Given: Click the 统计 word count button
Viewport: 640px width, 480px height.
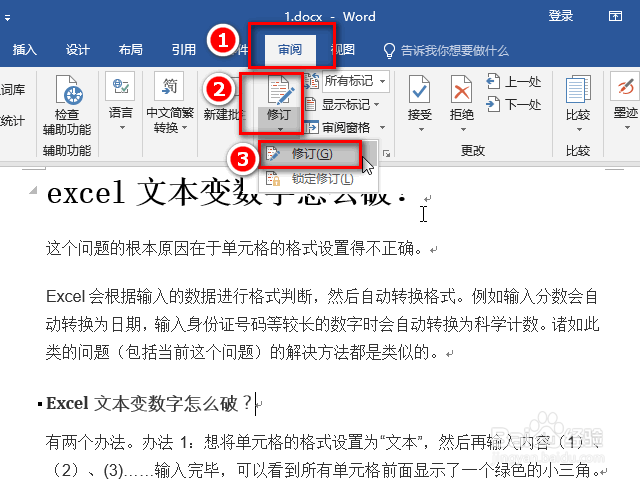Looking at the screenshot, I should [x=13, y=121].
